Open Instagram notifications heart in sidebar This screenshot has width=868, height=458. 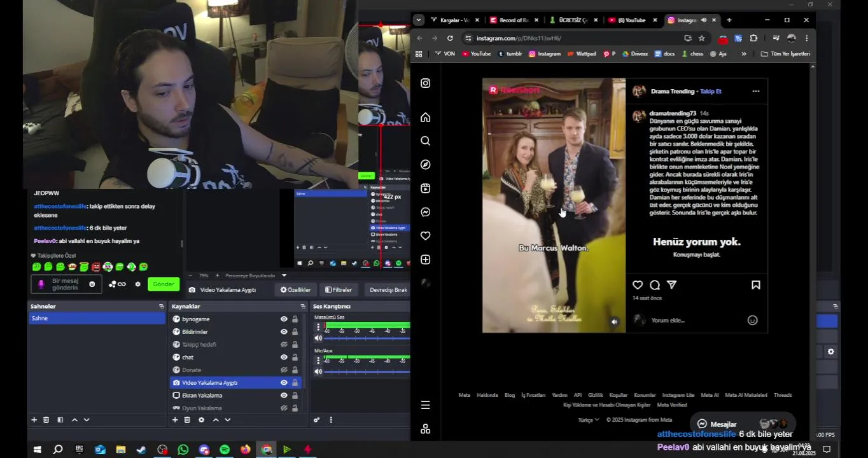pyautogui.click(x=426, y=235)
